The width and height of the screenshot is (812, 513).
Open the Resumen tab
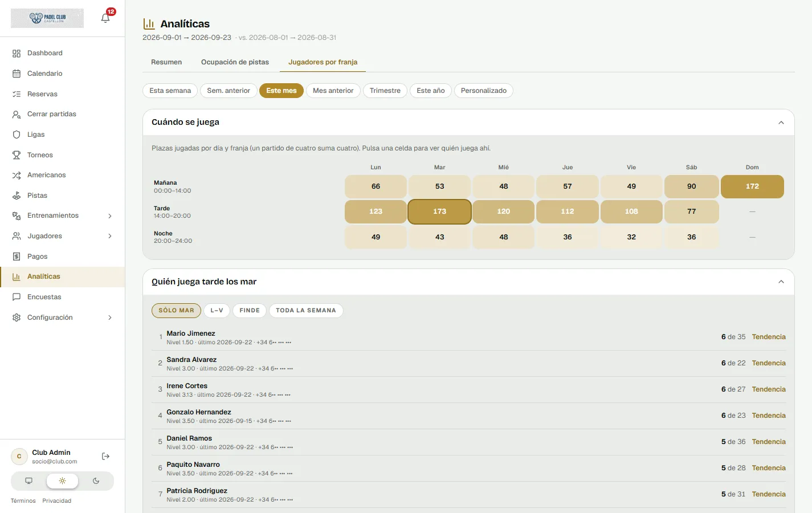(166, 62)
